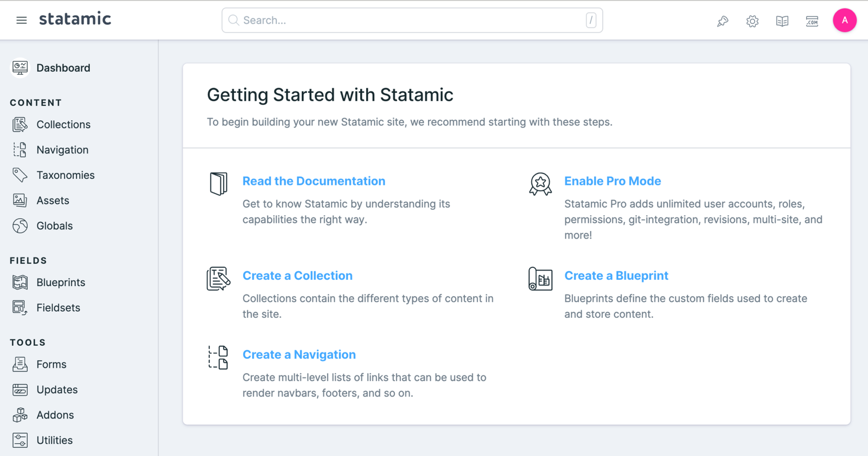Open the settings gear icon

click(x=752, y=21)
